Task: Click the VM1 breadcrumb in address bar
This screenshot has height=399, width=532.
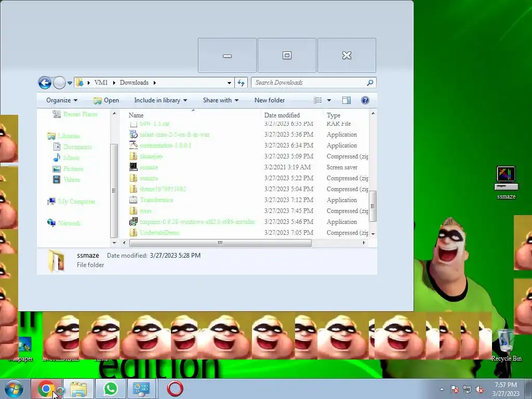Action: (101, 83)
